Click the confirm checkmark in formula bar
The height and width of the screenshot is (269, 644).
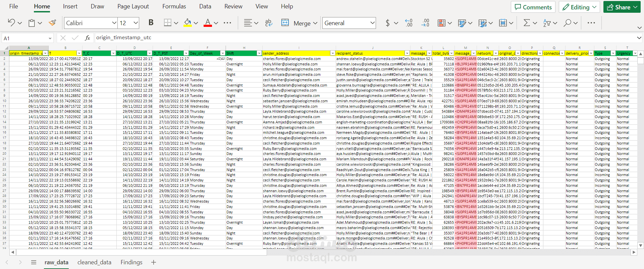coord(75,38)
